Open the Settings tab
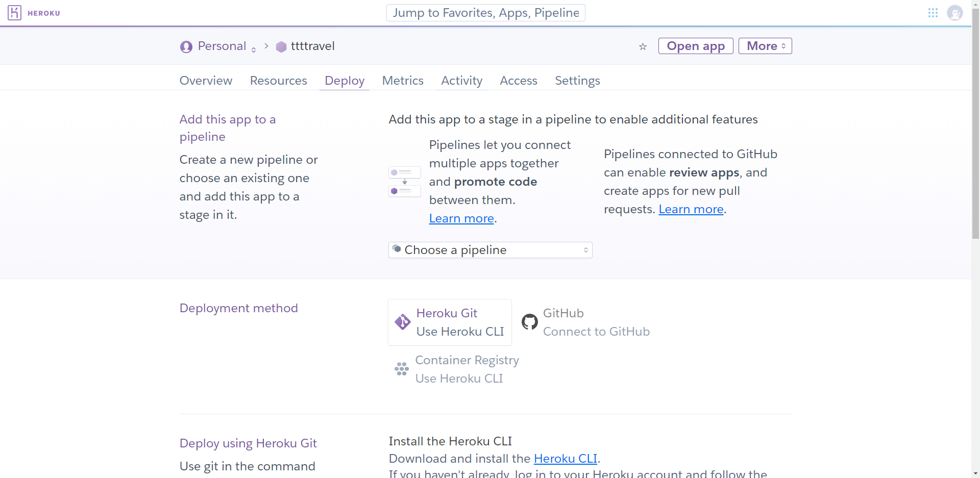Screen dimensions: 980x478 (577, 81)
